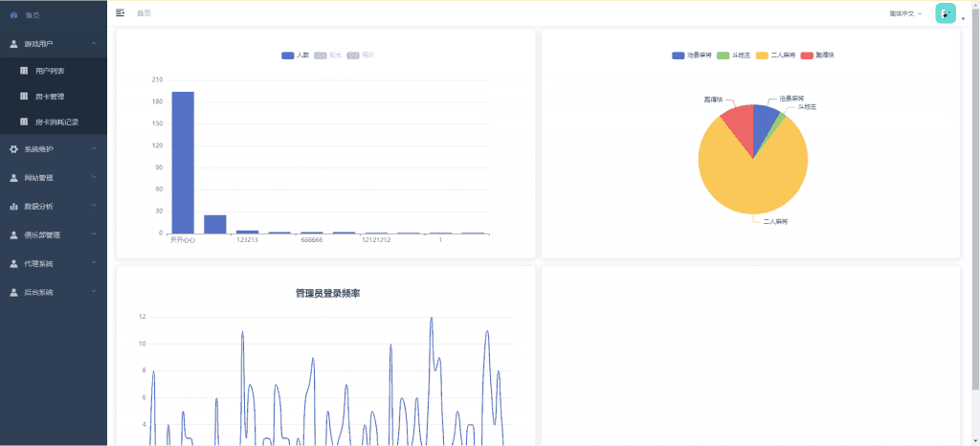The image size is (980, 446).
Task: Click the 123213 x-axis label
Action: point(248,240)
